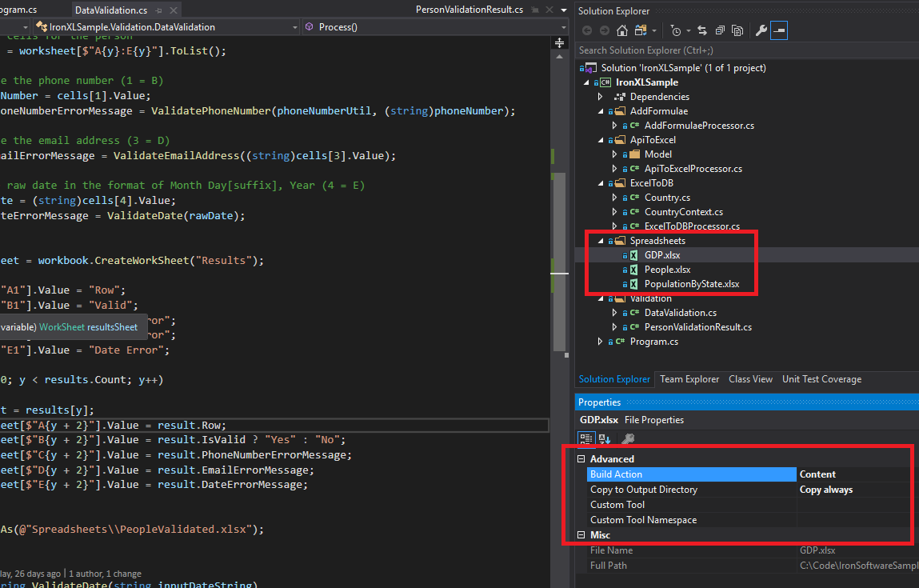Click the editor split window handle

coord(560,42)
